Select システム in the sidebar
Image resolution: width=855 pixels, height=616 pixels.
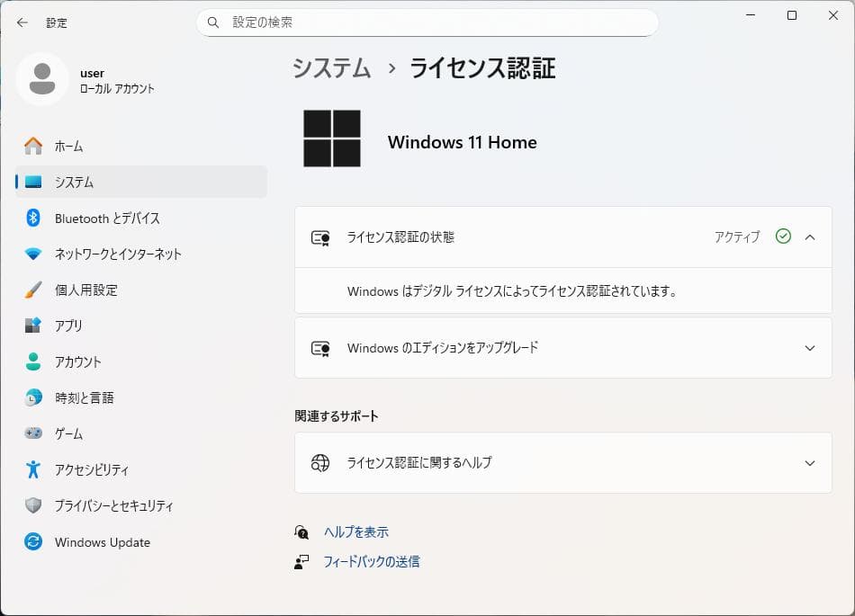pos(141,182)
